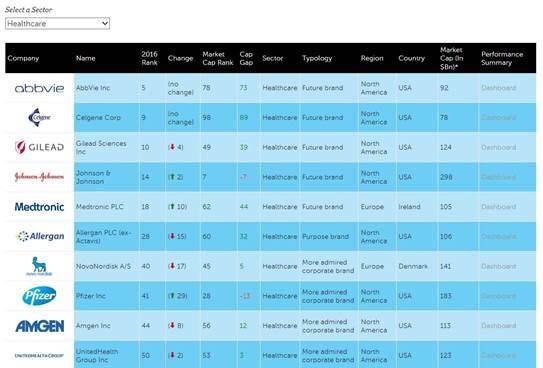Sort by the Region column header
This screenshot has width=543, height=368.
[x=372, y=58]
